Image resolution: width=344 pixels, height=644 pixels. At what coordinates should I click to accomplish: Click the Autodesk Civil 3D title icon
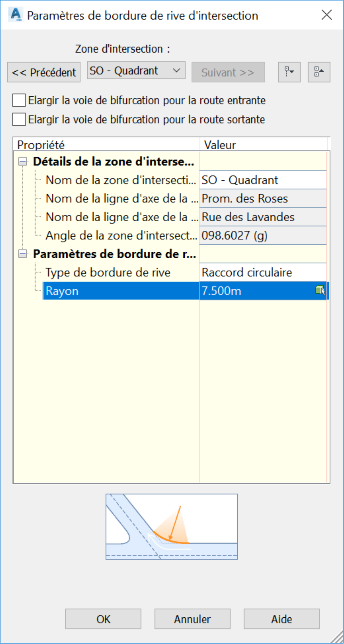click(x=16, y=15)
